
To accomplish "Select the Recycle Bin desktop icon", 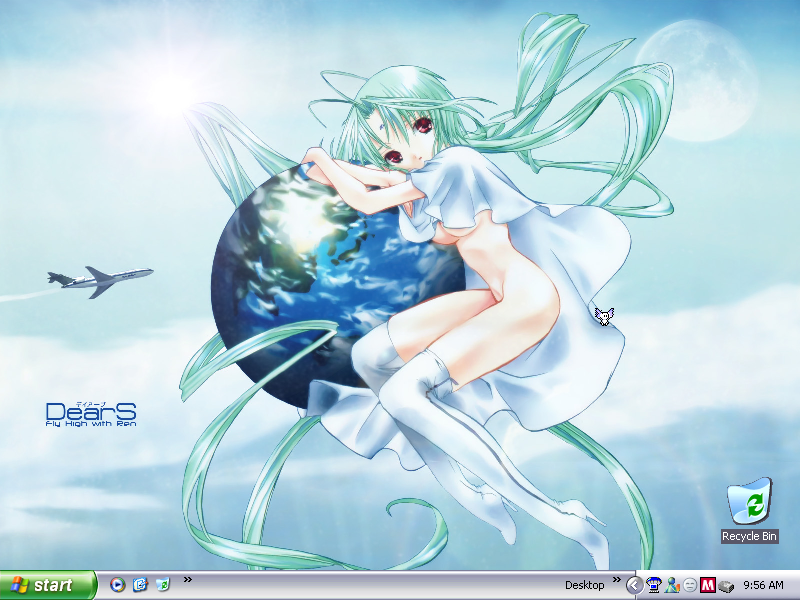I will (749, 502).
